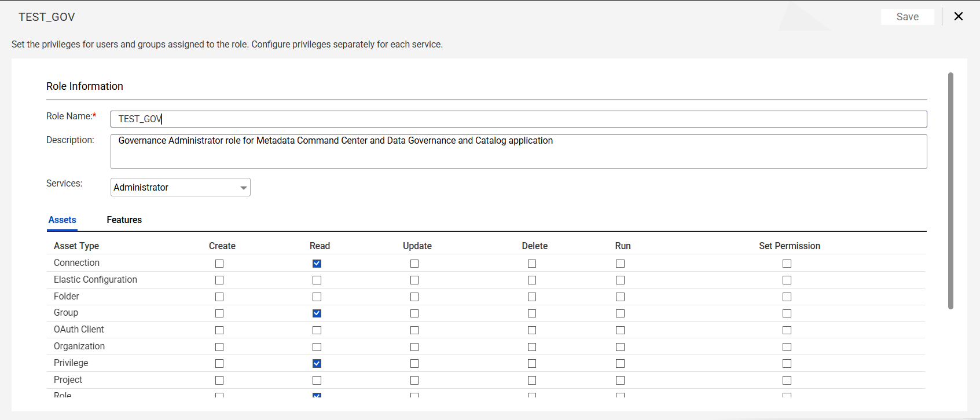The width and height of the screenshot is (980, 420).
Task: Enable Update privilege for Connection
Action: tap(414, 264)
